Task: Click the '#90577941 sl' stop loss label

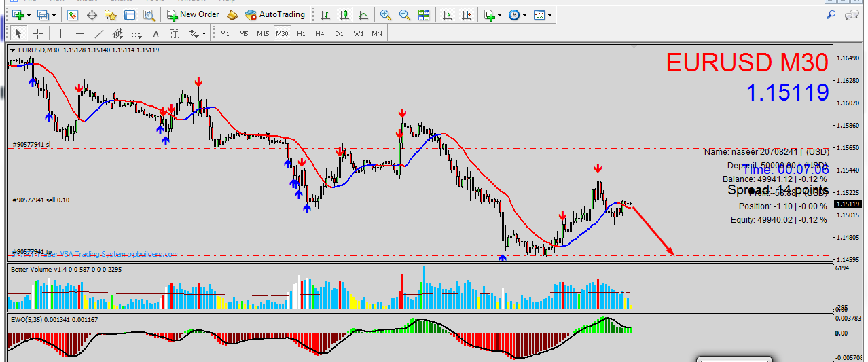Action: [x=31, y=144]
